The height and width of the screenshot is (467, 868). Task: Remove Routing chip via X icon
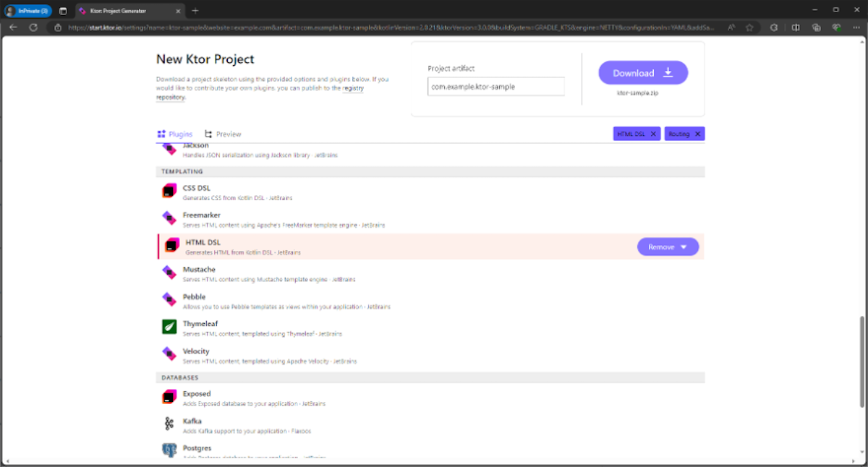(x=697, y=134)
